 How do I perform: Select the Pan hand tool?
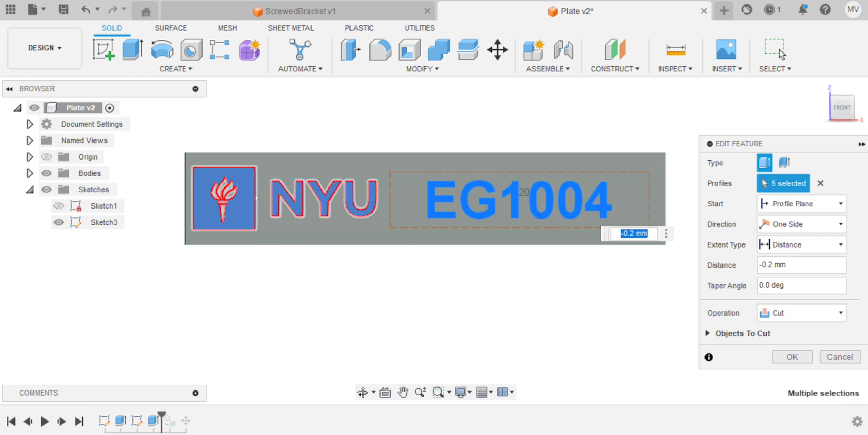point(403,392)
